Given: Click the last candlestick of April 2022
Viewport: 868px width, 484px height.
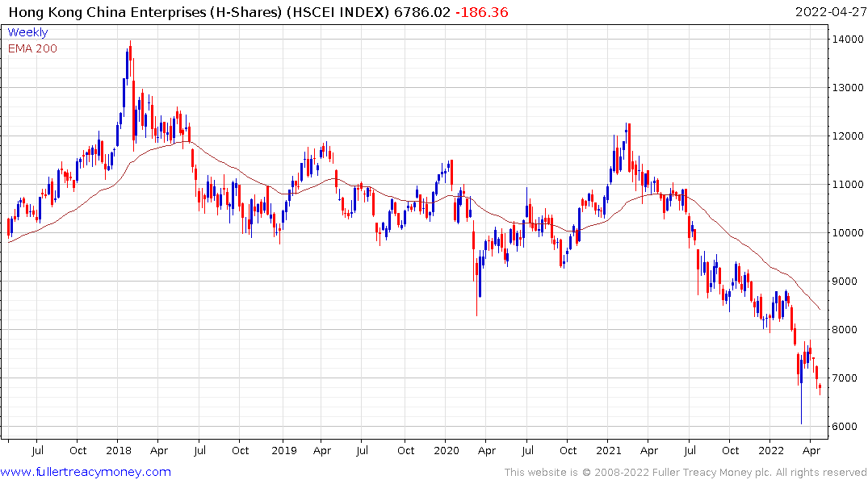Looking at the screenshot, I should pos(820,389).
